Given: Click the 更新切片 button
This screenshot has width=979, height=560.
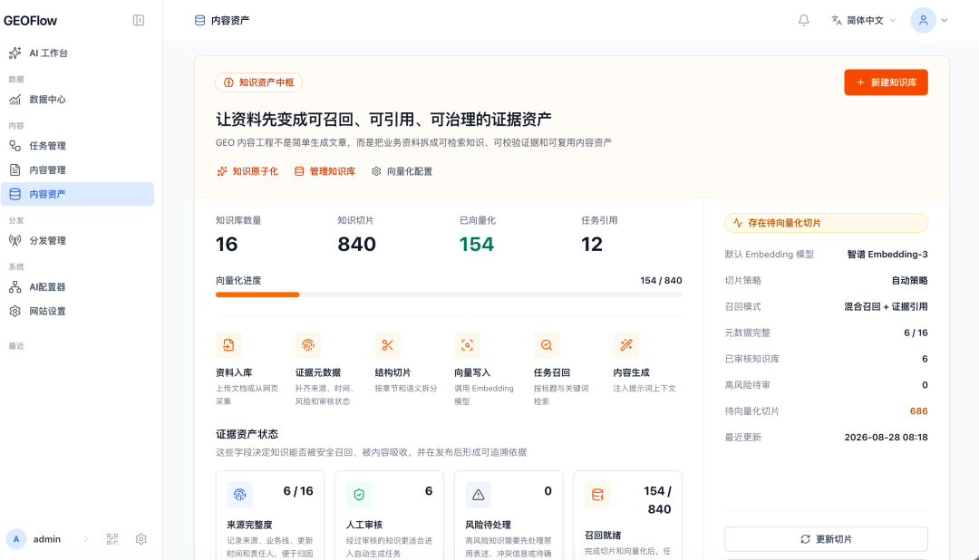Looking at the screenshot, I should (826, 539).
